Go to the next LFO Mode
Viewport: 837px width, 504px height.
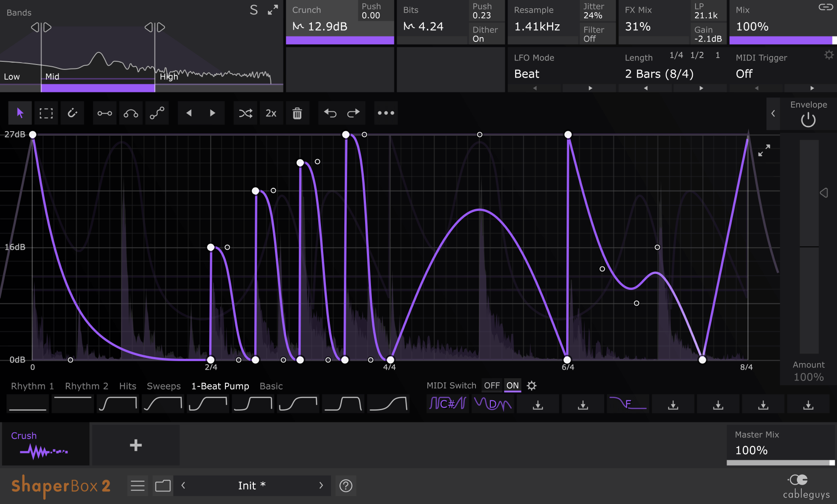point(590,88)
